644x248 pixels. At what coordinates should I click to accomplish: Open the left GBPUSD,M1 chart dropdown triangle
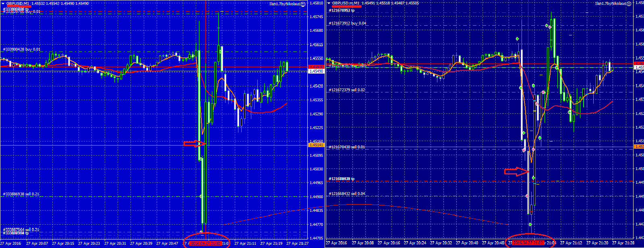coord(3,4)
